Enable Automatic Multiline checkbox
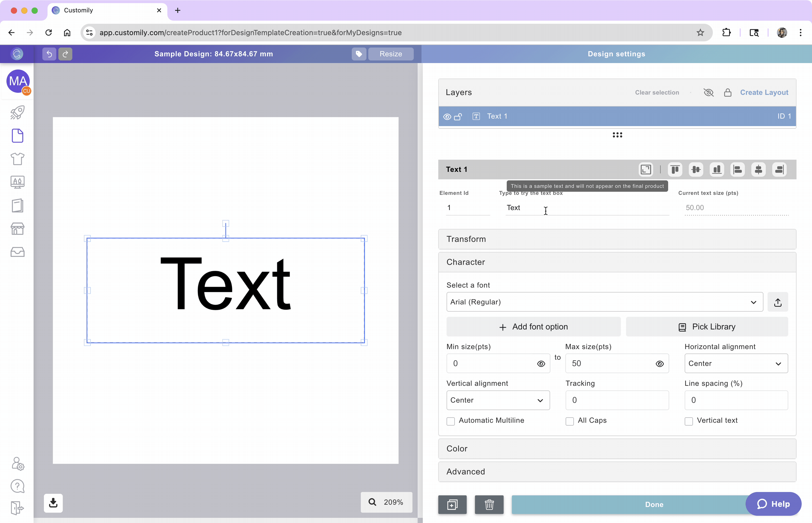812x523 pixels. tap(450, 421)
